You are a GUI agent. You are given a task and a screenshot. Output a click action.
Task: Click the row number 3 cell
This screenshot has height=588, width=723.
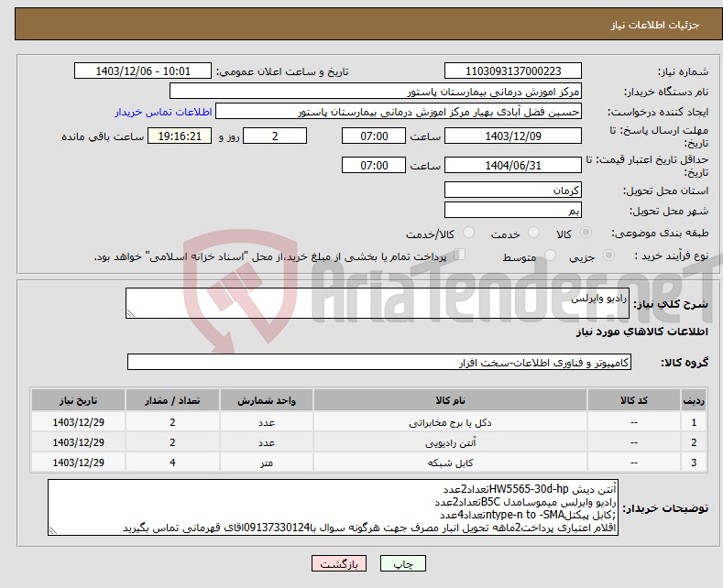694,463
